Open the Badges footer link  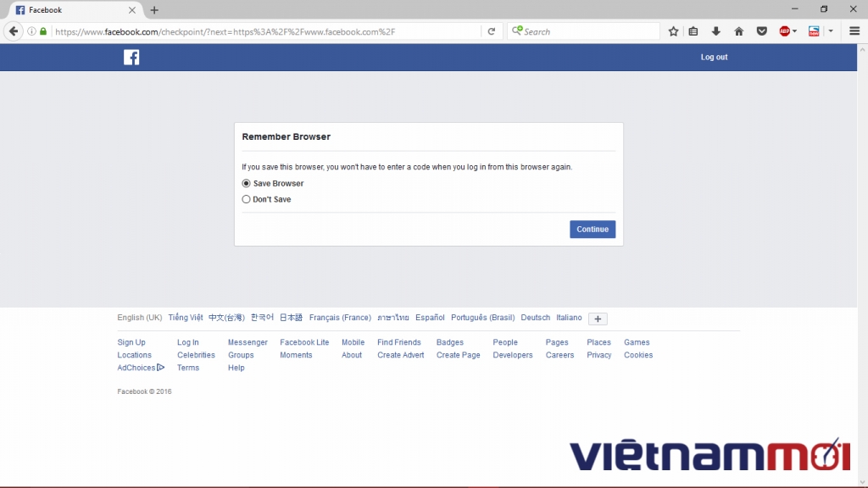(449, 342)
